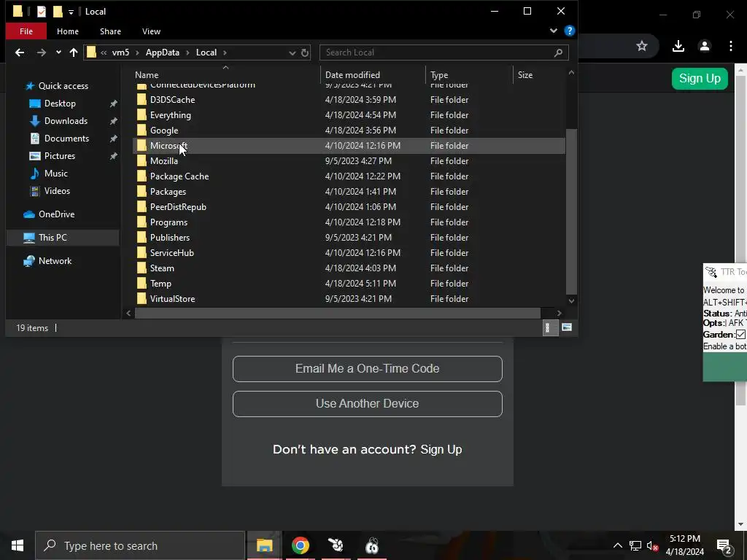Select the Steam folder

(x=162, y=268)
